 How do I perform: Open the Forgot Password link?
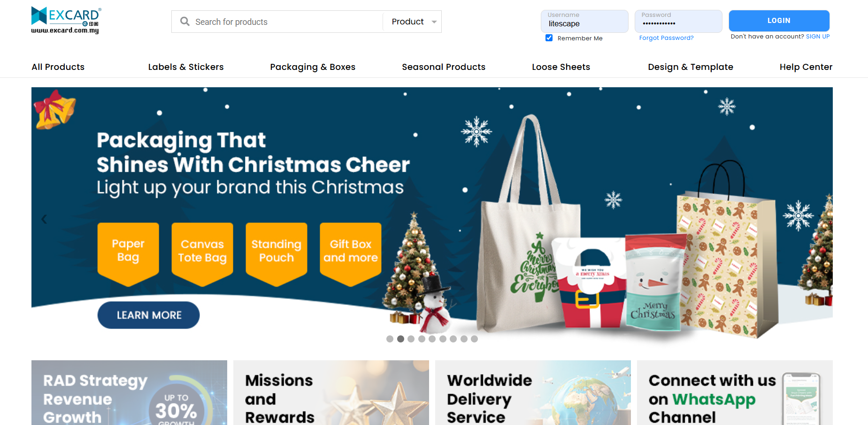(666, 38)
